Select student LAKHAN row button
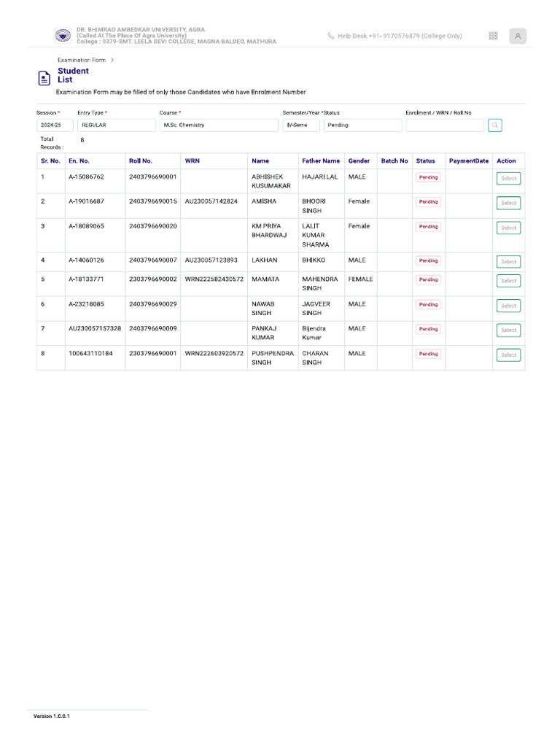 [508, 262]
